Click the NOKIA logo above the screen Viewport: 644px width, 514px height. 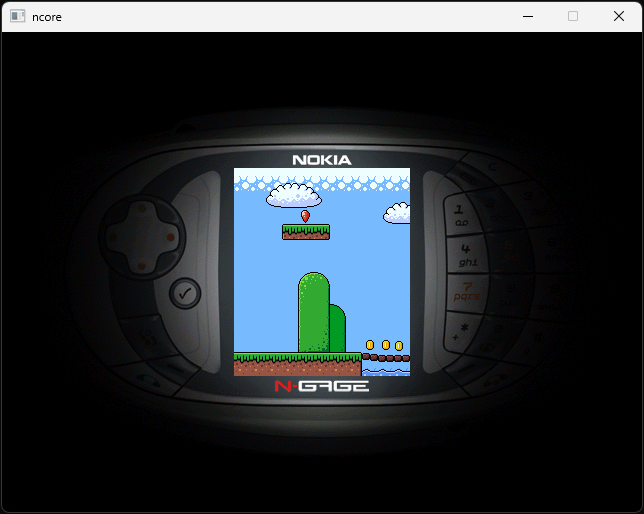(321, 160)
